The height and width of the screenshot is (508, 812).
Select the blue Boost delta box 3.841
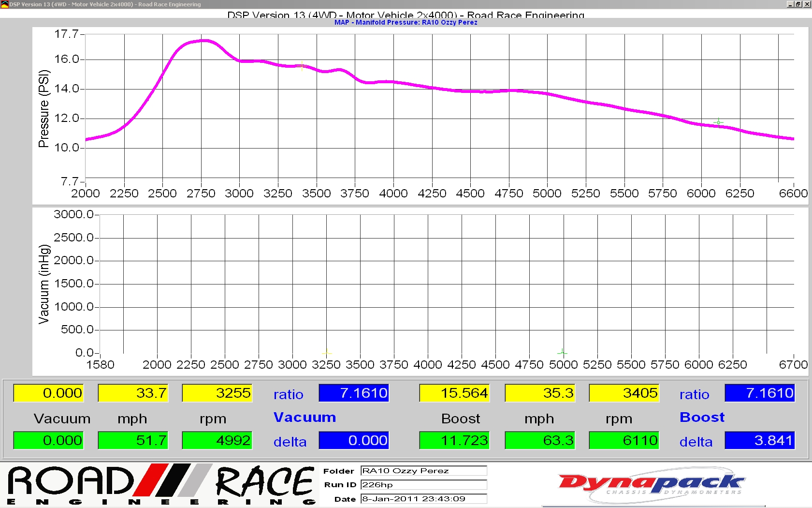pyautogui.click(x=760, y=440)
